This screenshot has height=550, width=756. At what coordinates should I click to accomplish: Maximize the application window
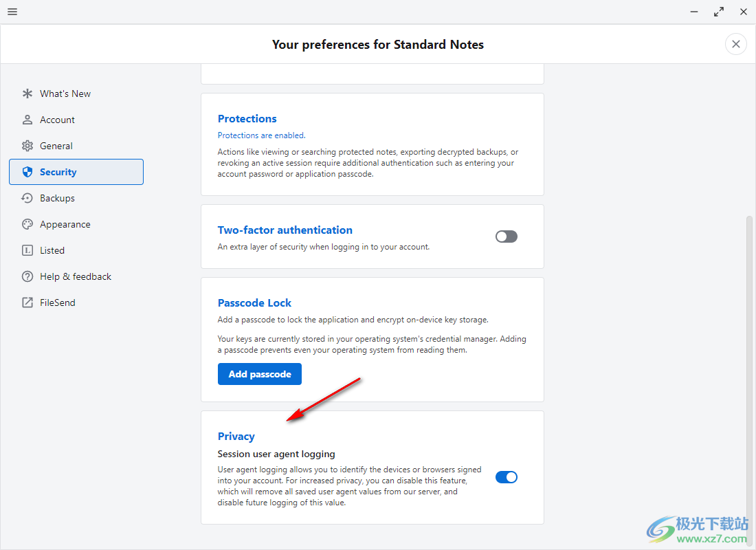719,12
